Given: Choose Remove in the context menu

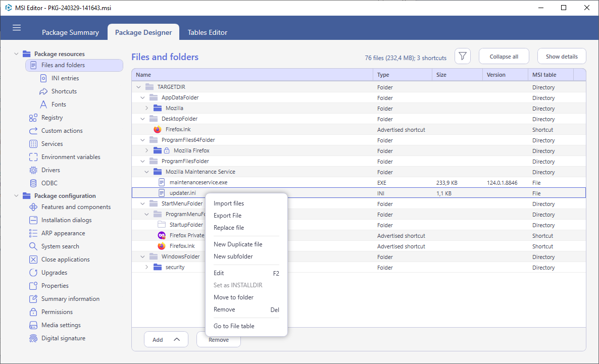Looking at the screenshot, I should [x=246, y=309].
